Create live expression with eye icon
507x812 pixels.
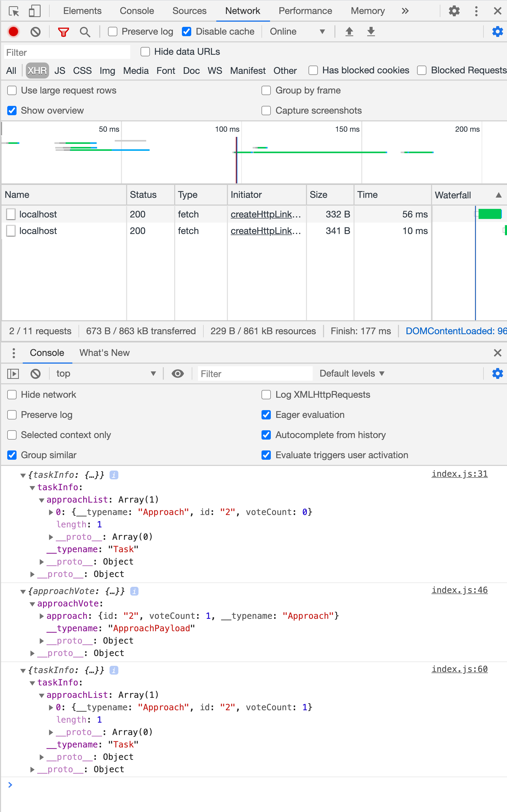pos(177,373)
